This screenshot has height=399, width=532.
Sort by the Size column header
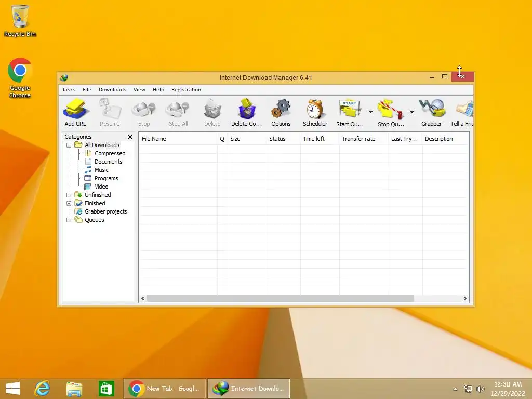[247, 139]
